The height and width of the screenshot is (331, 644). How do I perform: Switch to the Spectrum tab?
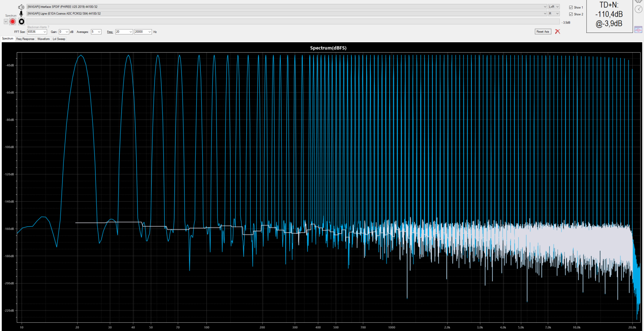pyautogui.click(x=8, y=39)
